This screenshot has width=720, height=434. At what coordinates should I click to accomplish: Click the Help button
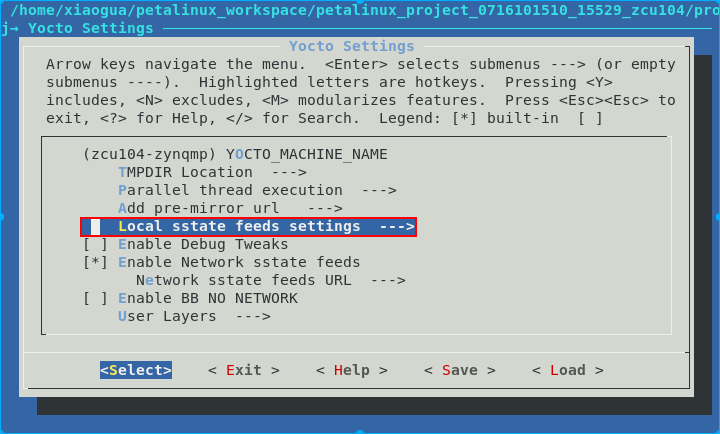click(x=352, y=370)
